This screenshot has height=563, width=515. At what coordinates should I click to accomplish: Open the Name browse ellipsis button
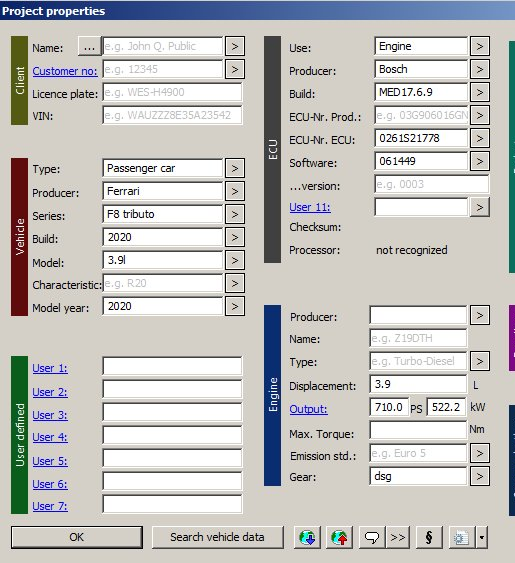(x=89, y=46)
